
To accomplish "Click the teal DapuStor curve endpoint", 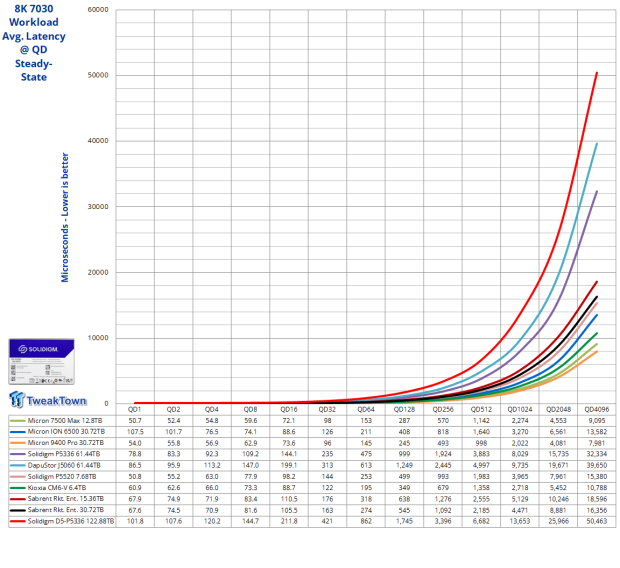I will click(x=597, y=144).
